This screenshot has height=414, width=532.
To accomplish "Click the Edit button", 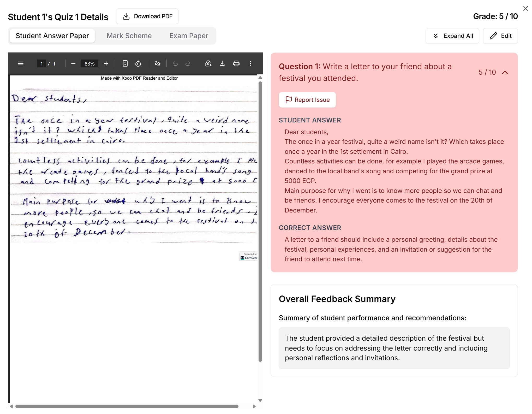I will click(500, 36).
